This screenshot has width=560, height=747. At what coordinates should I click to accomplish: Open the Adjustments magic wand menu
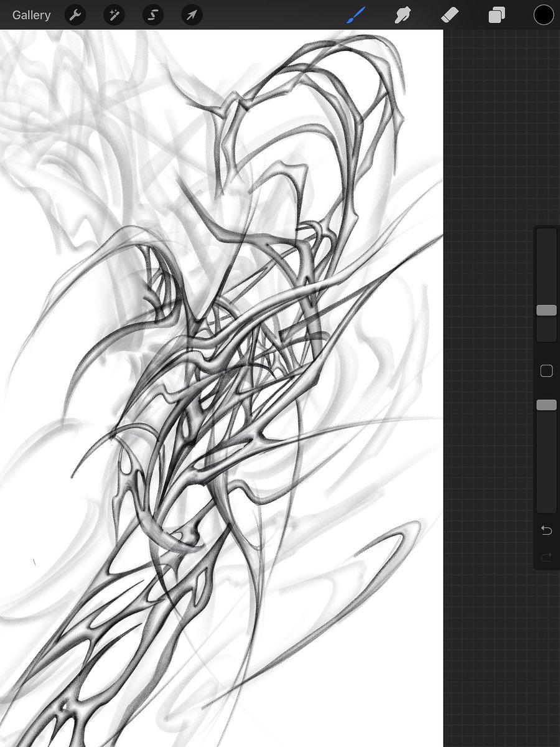point(114,15)
